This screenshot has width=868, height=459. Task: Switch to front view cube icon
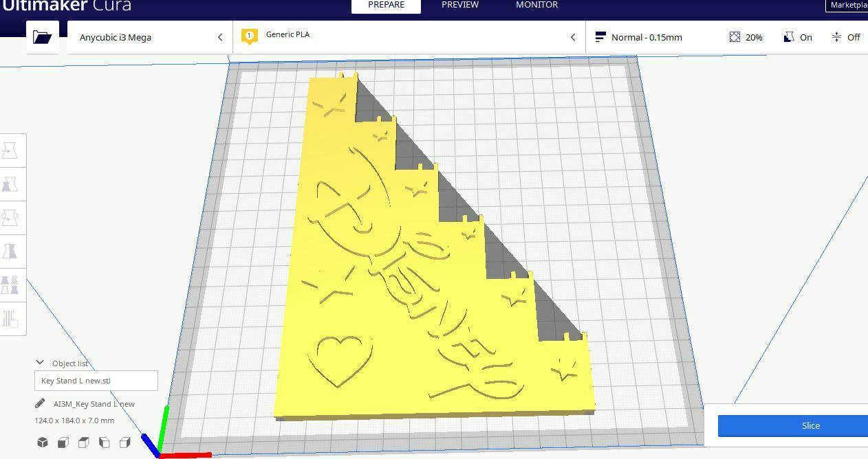(63, 443)
